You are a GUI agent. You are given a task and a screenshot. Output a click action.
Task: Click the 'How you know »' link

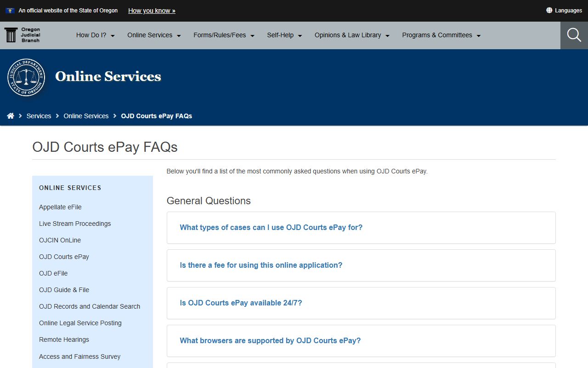coord(152,11)
